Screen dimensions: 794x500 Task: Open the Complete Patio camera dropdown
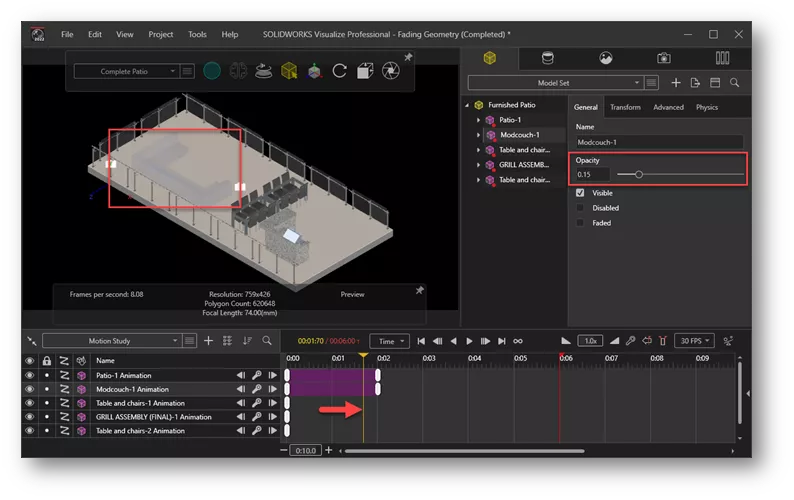[x=125, y=71]
